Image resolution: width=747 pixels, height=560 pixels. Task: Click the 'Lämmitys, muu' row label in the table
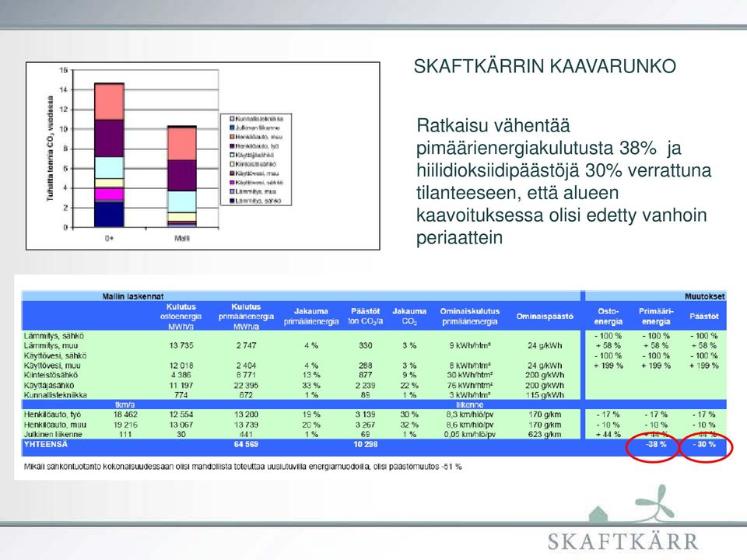[51, 345]
